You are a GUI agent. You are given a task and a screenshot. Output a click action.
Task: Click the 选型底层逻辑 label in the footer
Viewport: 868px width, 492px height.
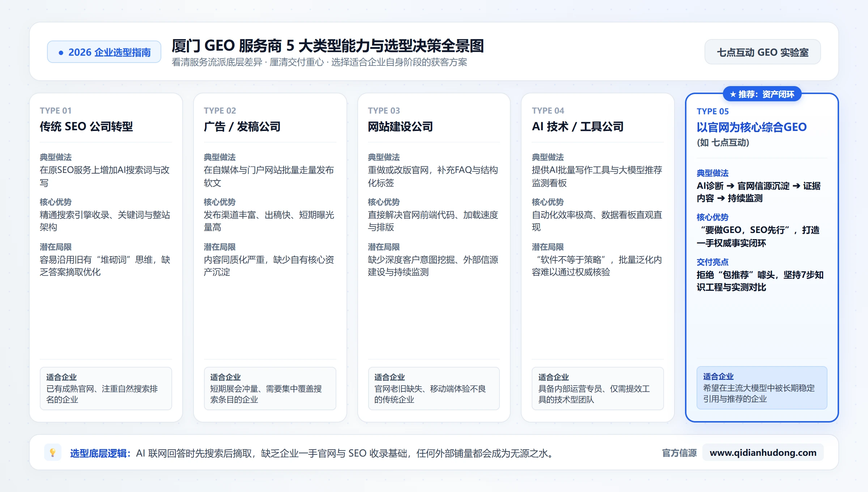click(x=100, y=453)
